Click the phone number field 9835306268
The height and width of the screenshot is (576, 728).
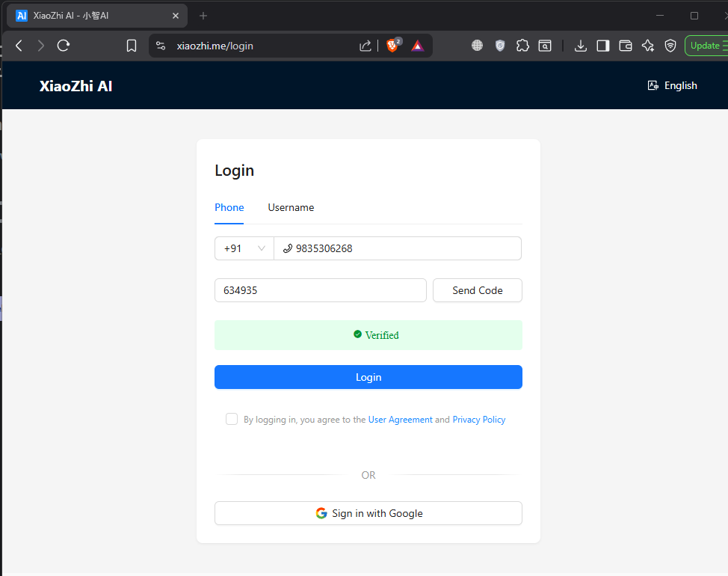[398, 248]
